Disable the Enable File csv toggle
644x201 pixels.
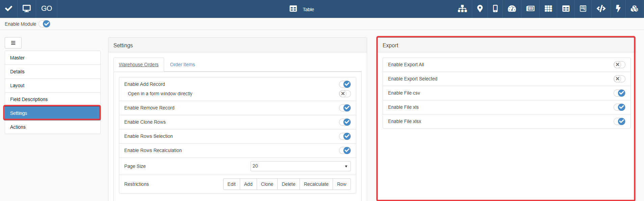[x=619, y=93]
